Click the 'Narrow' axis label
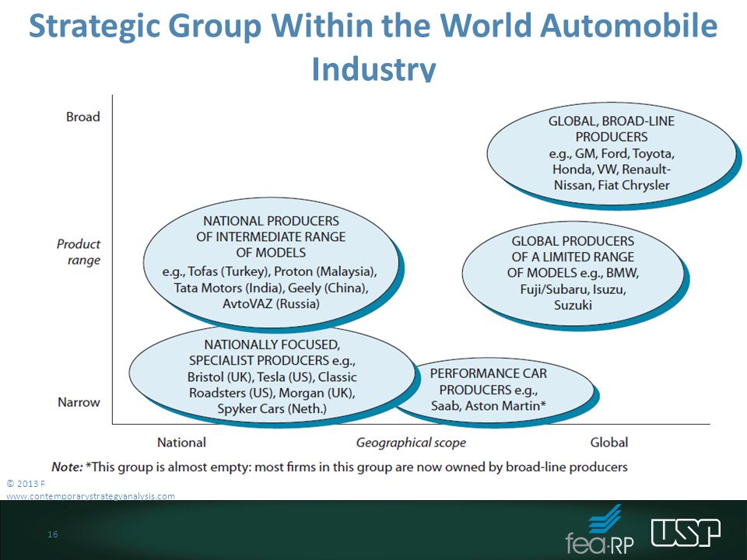747x560 pixels. click(x=79, y=402)
